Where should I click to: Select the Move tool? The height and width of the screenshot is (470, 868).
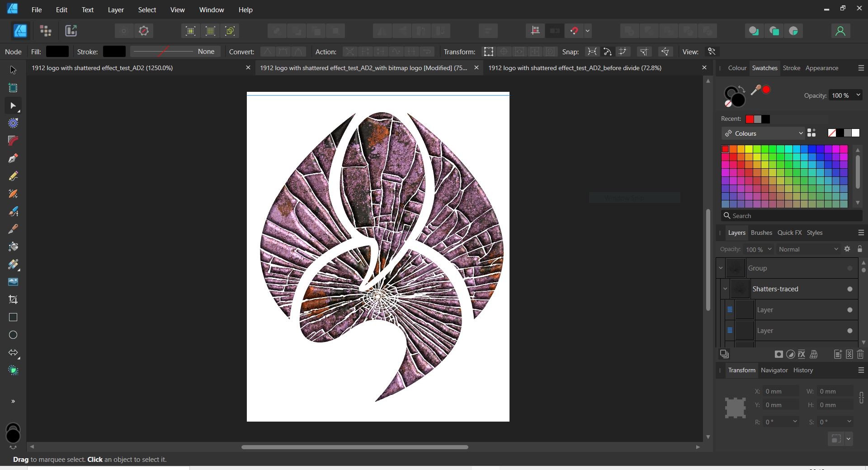13,70
